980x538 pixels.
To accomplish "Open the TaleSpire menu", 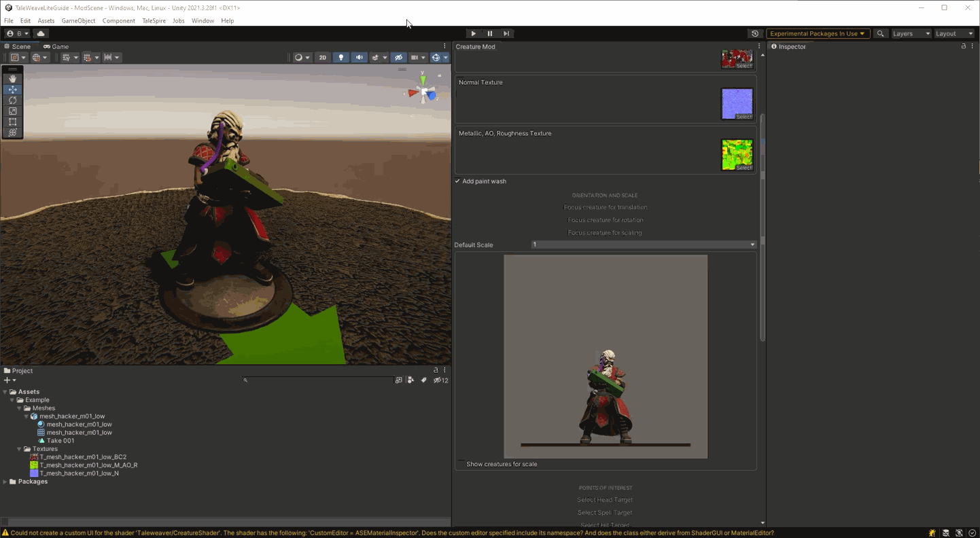I will point(154,21).
